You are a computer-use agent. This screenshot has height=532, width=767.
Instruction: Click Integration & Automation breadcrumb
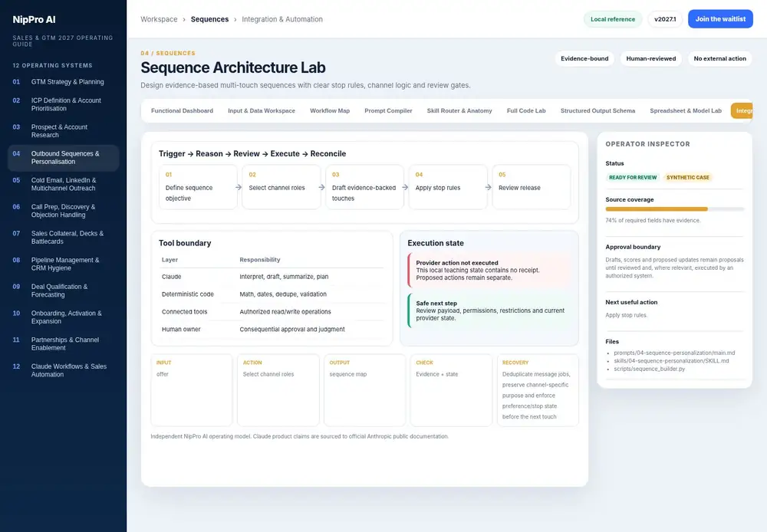[x=282, y=19]
